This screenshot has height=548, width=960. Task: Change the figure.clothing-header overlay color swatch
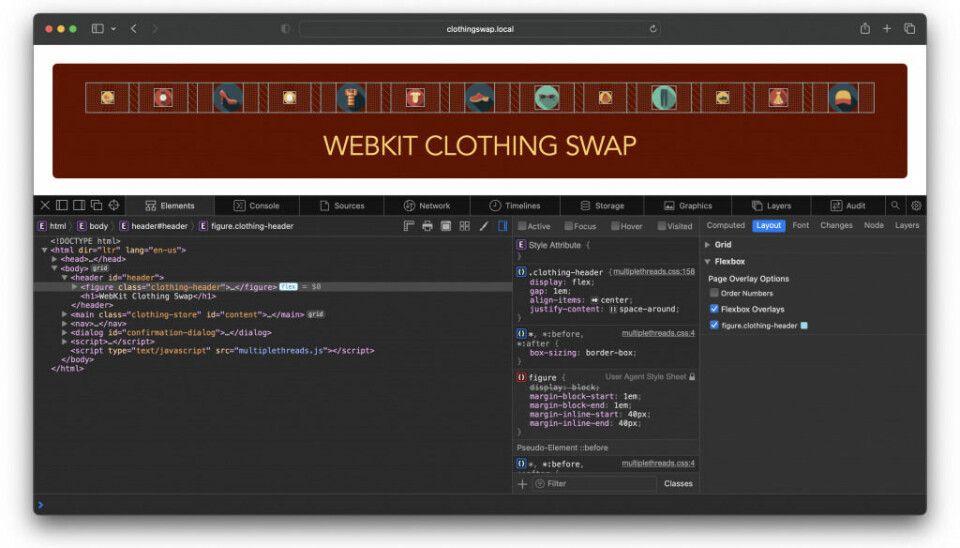tap(804, 326)
